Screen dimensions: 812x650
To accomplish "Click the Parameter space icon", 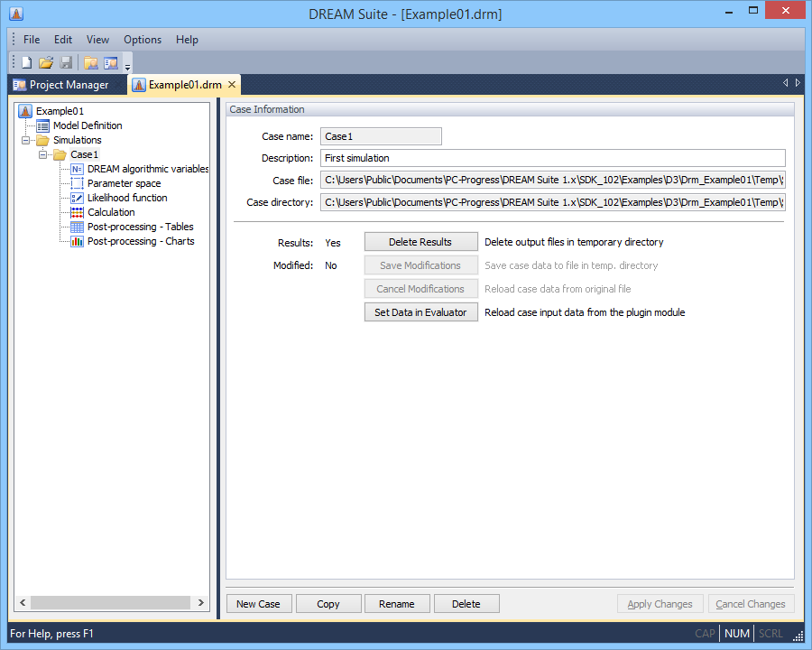I will click(77, 183).
